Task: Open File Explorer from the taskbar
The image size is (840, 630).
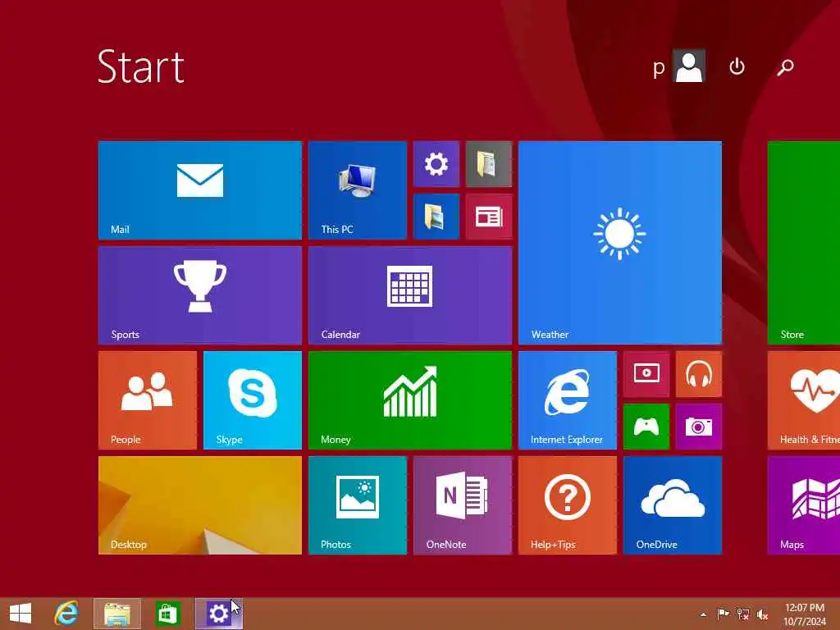Action: click(x=117, y=614)
